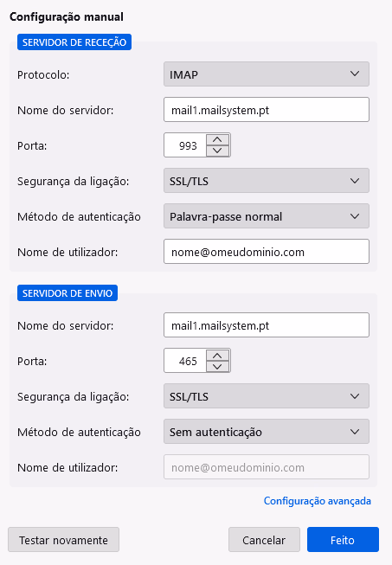This screenshot has width=392, height=565.
Task: Open the Palavra-passe normal authentication dropdown
Action: pos(267,216)
